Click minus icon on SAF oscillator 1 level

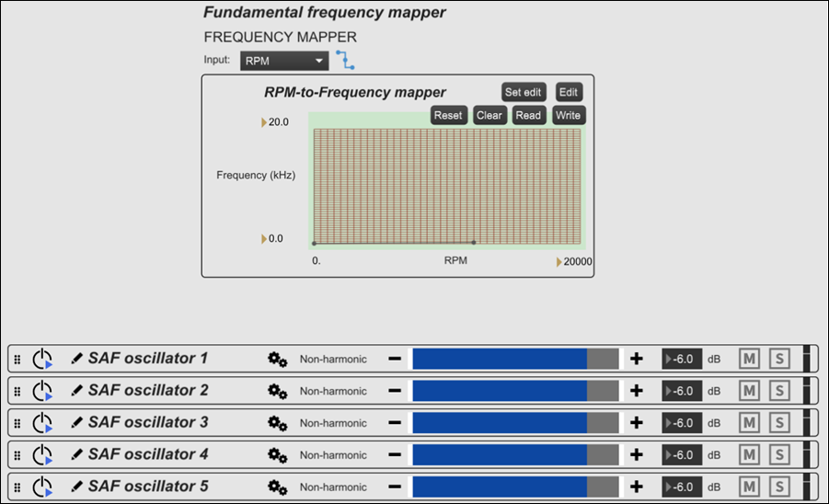tap(395, 359)
